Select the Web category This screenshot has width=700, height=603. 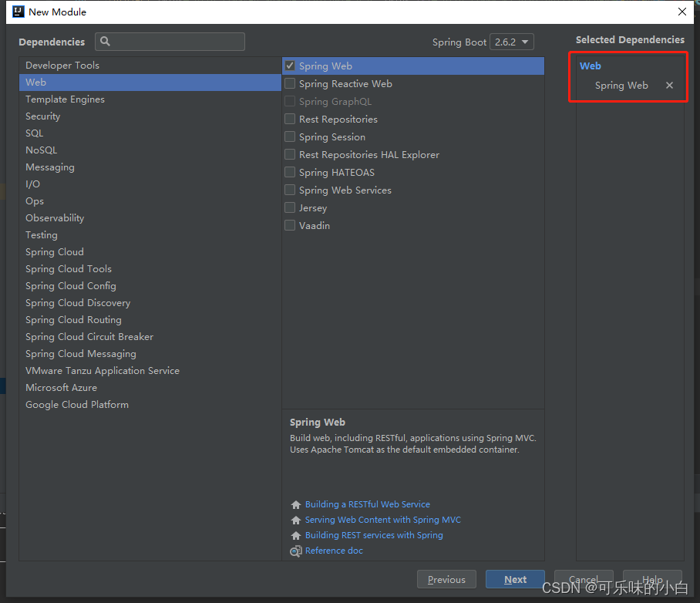[x=150, y=83]
